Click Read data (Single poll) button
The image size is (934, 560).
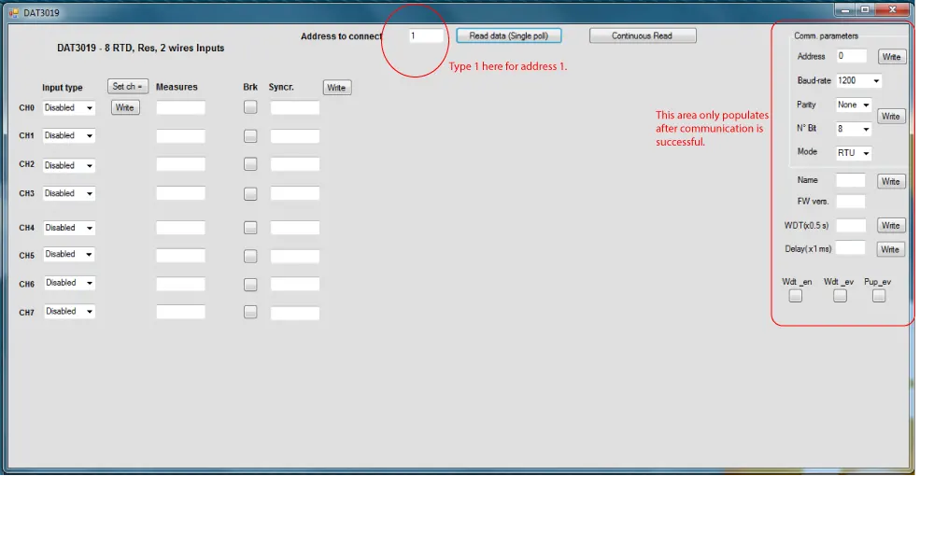pyautogui.click(x=509, y=35)
